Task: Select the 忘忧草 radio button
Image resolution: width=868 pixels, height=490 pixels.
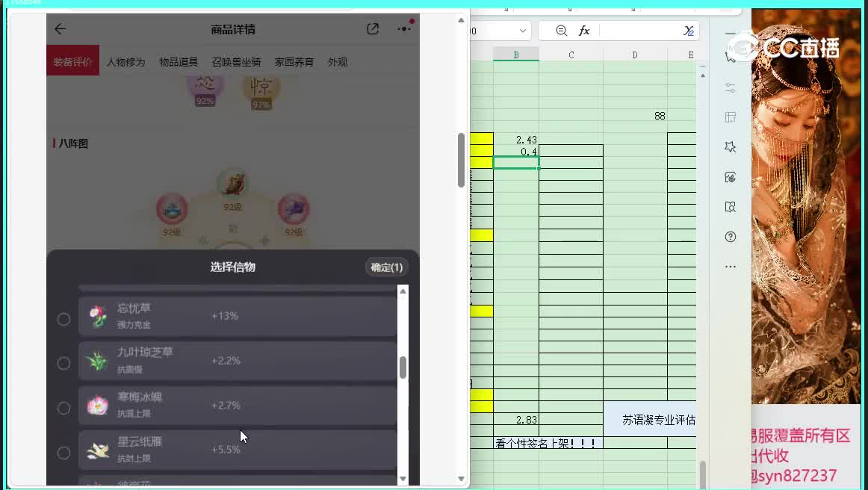Action: [x=63, y=320]
